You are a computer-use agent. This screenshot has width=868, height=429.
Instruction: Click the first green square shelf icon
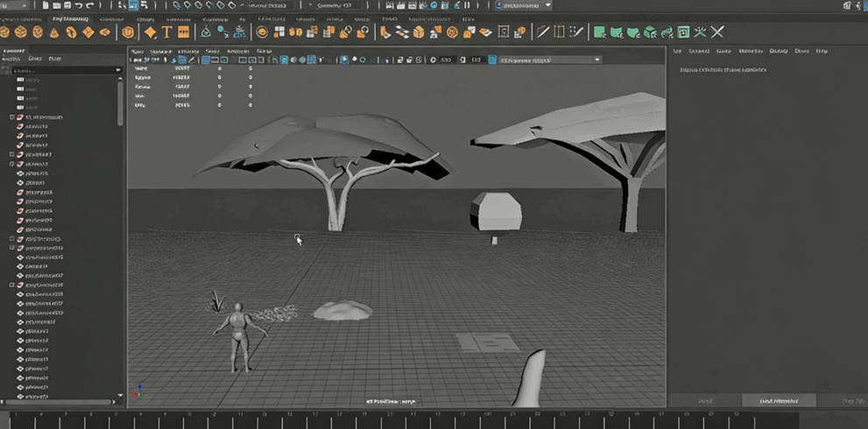[x=599, y=32]
